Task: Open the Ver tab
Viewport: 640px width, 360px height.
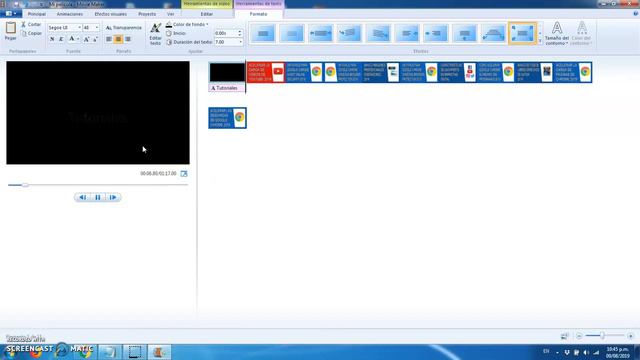Action: (x=171, y=14)
